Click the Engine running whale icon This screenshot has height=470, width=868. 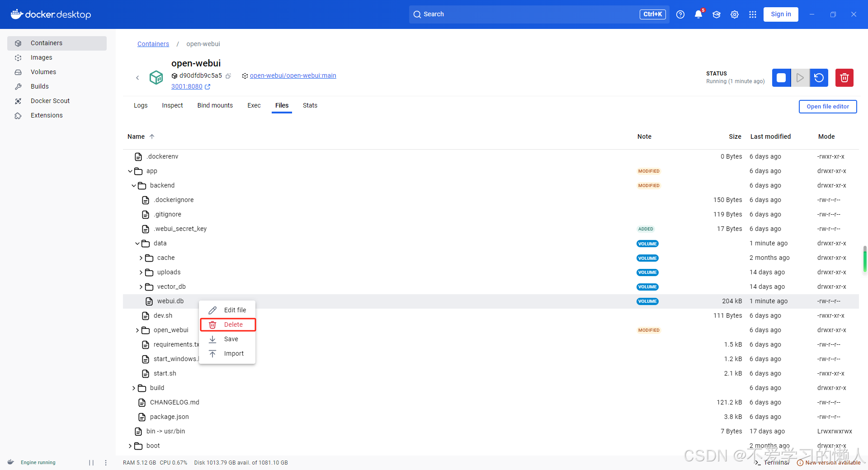click(x=11, y=462)
